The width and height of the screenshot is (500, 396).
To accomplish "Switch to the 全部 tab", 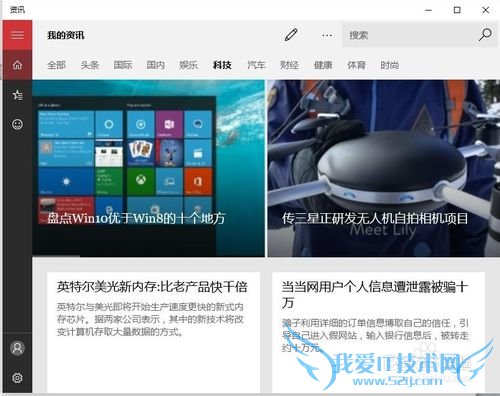I will pyautogui.click(x=56, y=65).
